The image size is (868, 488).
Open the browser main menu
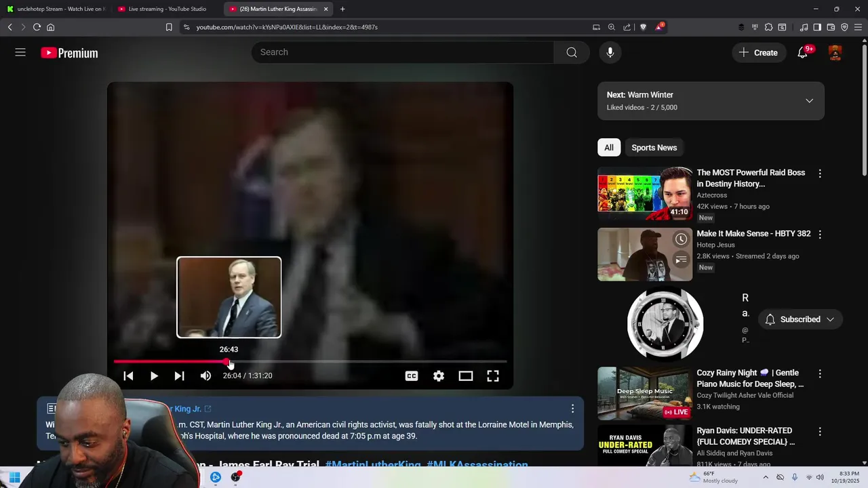858,27
